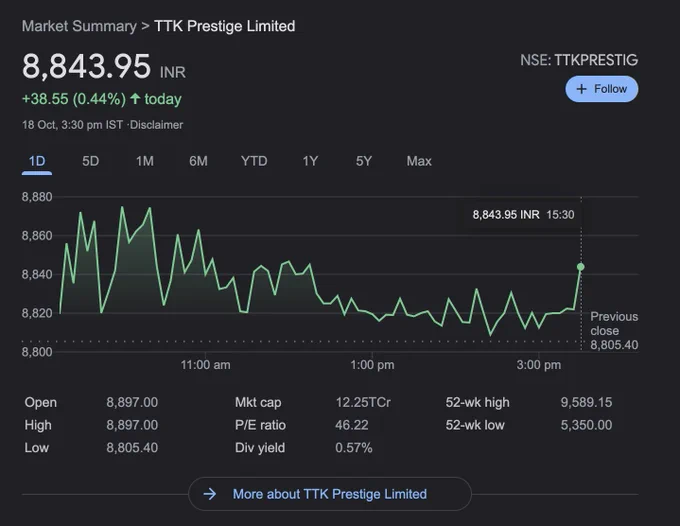Screen dimensions: 680x526
Task: Click the green up arrow next to today
Action: coord(135,98)
